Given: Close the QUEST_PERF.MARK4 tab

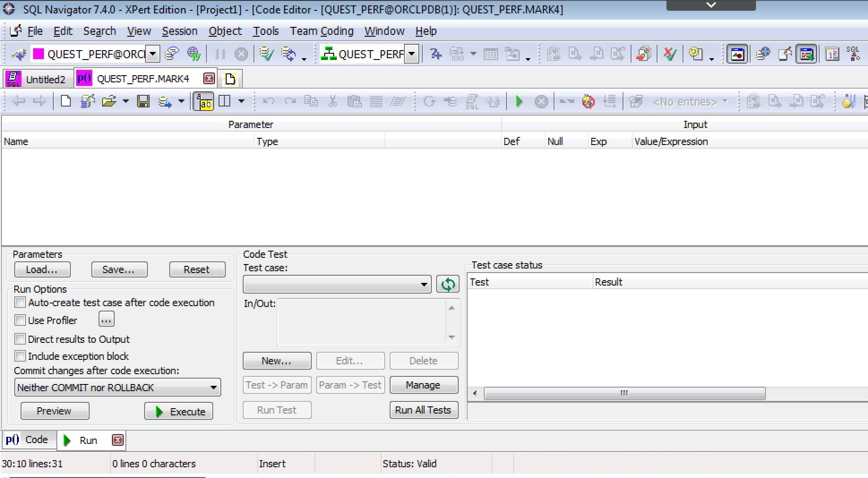Looking at the screenshot, I should (209, 78).
